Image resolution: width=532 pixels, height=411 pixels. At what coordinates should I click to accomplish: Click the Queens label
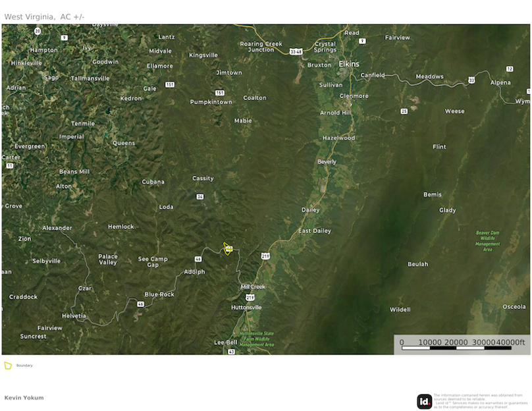tap(124, 143)
